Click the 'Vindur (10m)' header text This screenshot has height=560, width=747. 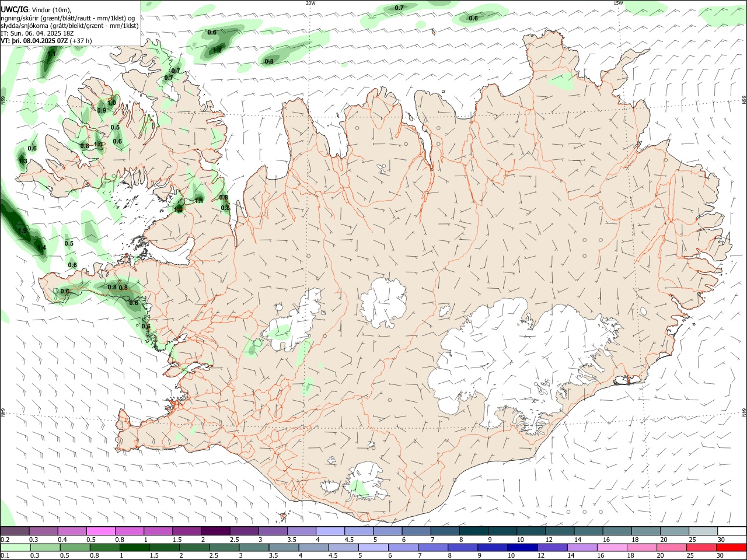click(50, 10)
